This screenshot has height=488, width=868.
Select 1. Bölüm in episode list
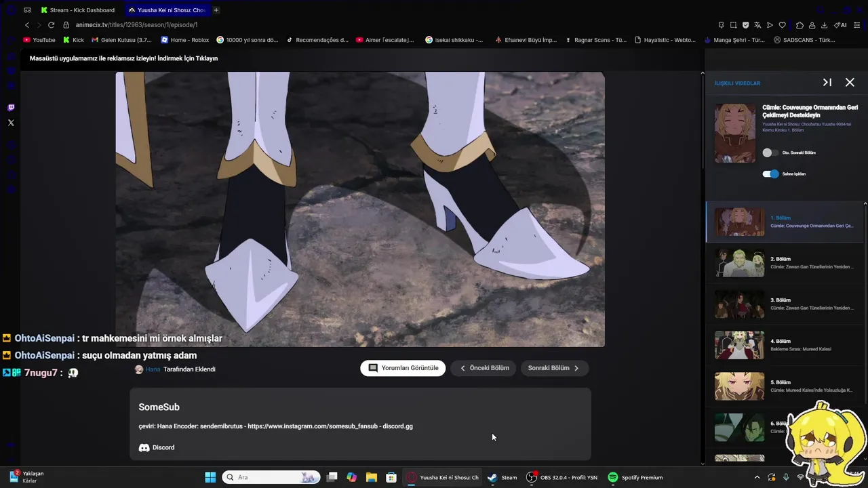[785, 222]
